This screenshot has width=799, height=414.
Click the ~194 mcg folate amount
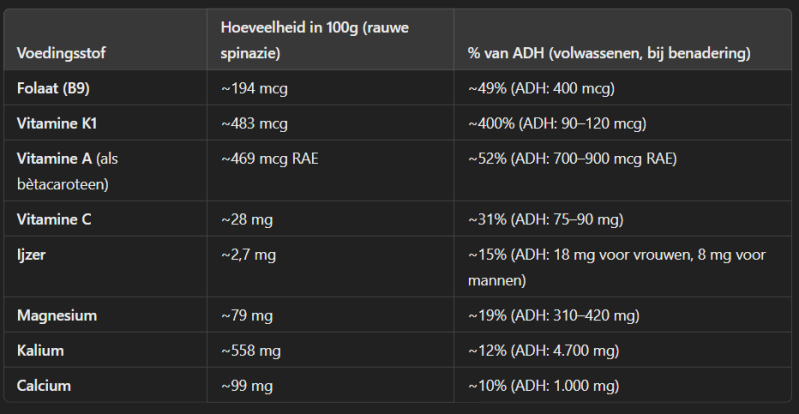click(x=254, y=88)
